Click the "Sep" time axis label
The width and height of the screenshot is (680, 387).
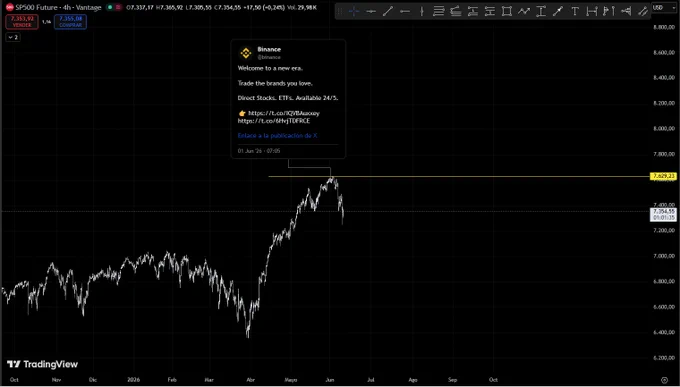[452, 380]
